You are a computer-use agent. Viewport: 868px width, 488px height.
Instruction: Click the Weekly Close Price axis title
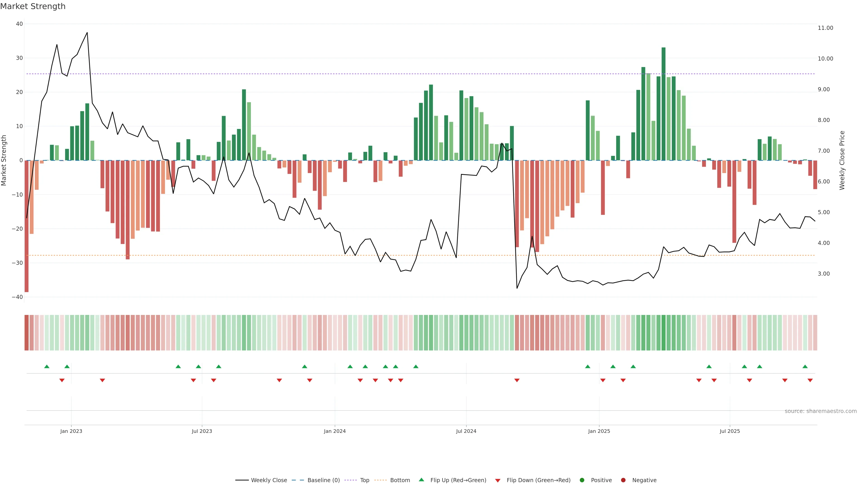842,160
